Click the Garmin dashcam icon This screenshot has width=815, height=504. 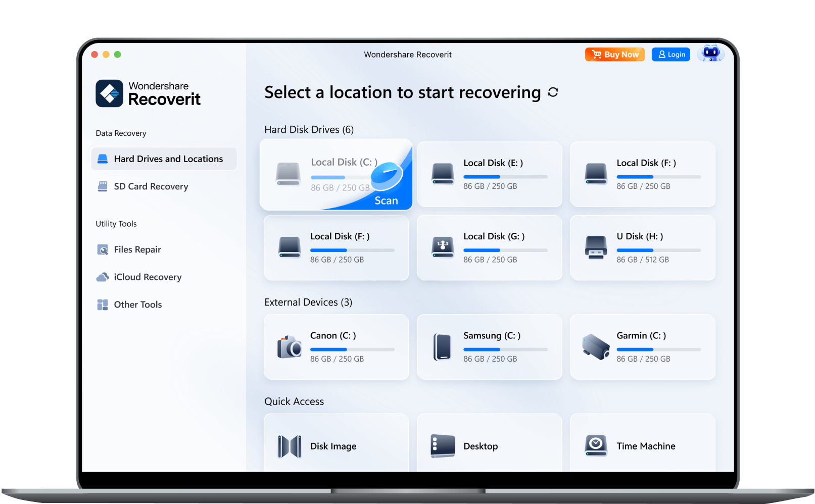coord(596,346)
